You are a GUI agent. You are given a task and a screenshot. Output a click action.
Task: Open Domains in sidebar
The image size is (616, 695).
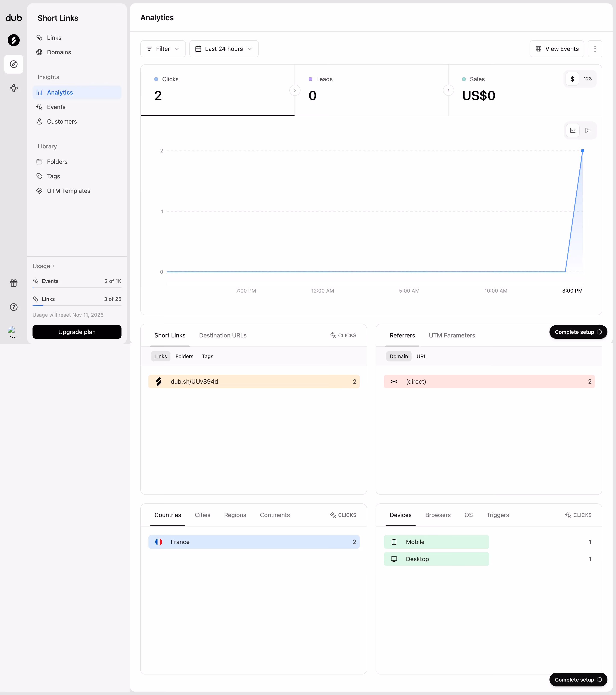[x=77, y=52]
